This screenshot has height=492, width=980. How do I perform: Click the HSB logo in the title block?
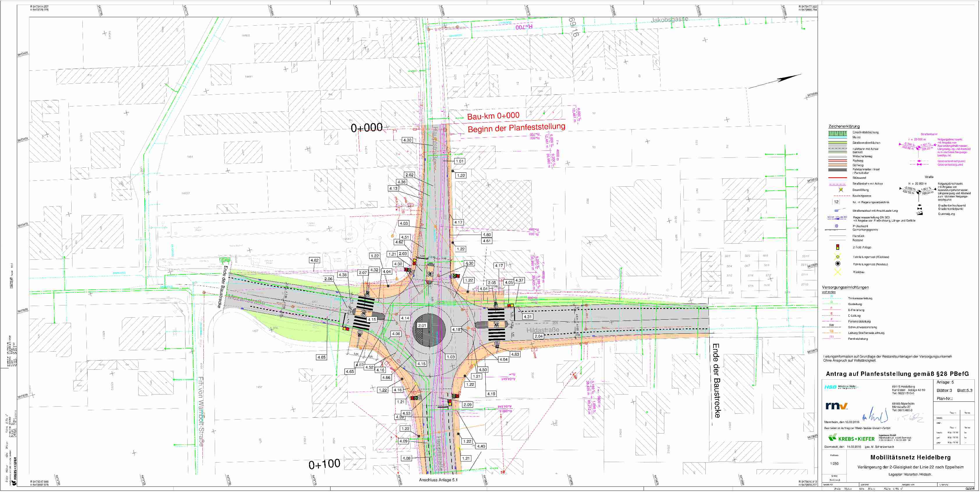coord(830,387)
